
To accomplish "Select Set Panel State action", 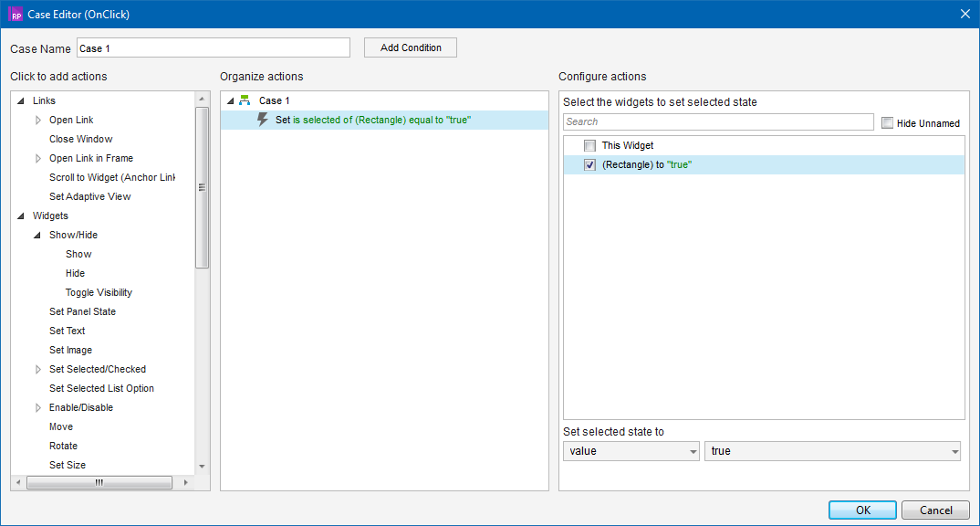I will point(82,311).
